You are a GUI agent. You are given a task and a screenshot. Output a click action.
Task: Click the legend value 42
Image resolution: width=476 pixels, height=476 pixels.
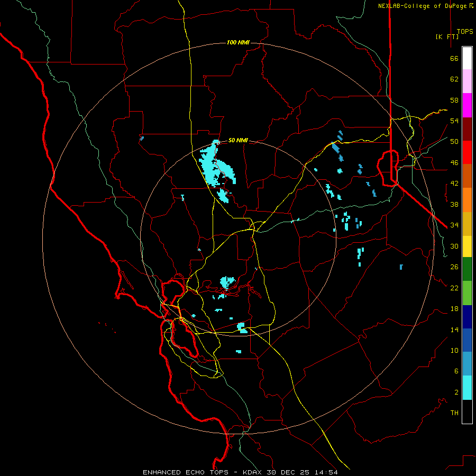coord(454,184)
